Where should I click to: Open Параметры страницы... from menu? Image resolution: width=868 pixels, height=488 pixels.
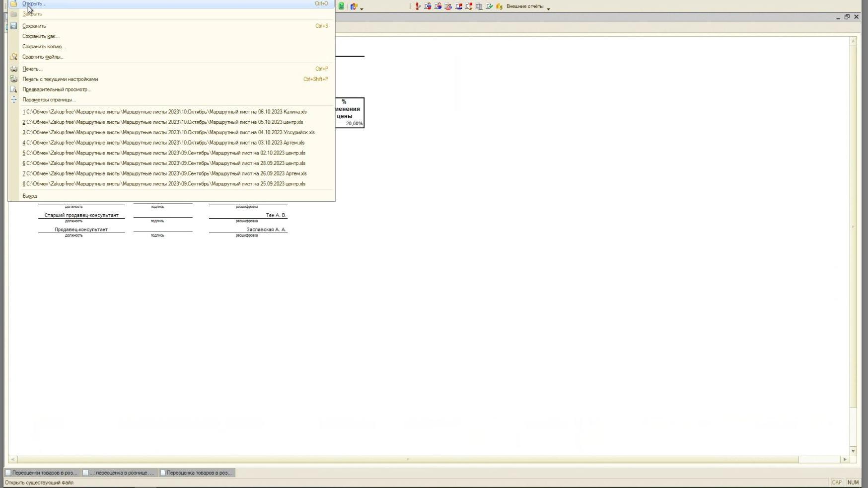coord(171,100)
